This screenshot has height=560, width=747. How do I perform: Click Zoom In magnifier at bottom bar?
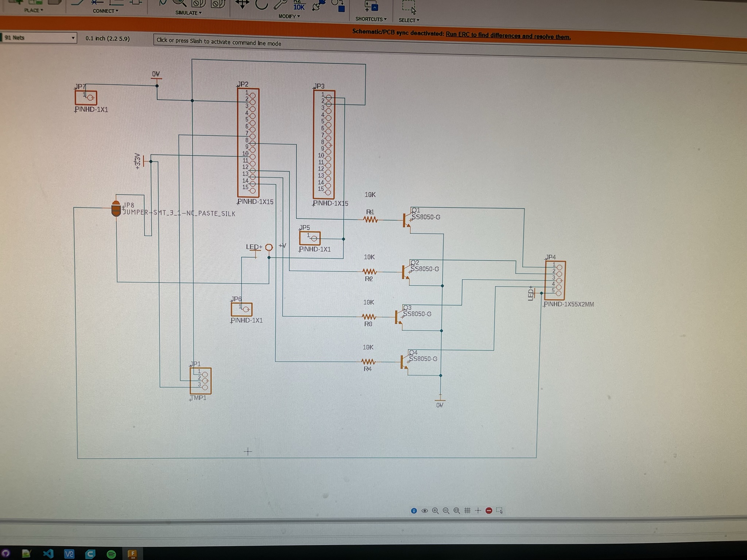tap(435, 511)
